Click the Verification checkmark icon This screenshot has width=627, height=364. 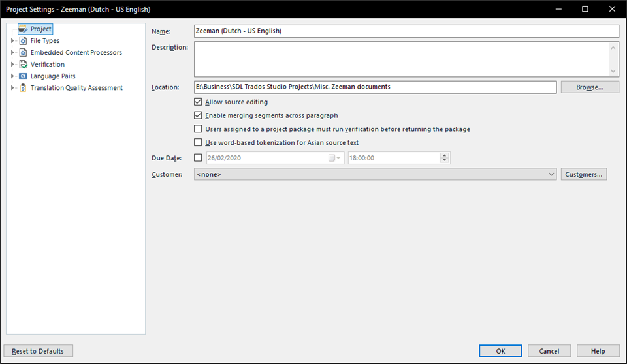pyautogui.click(x=24, y=65)
